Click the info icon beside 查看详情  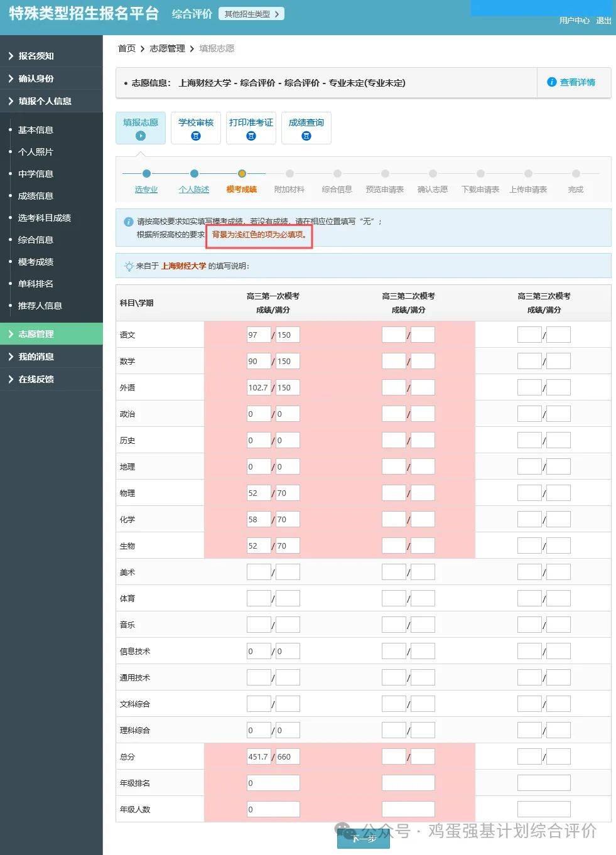pos(551,82)
